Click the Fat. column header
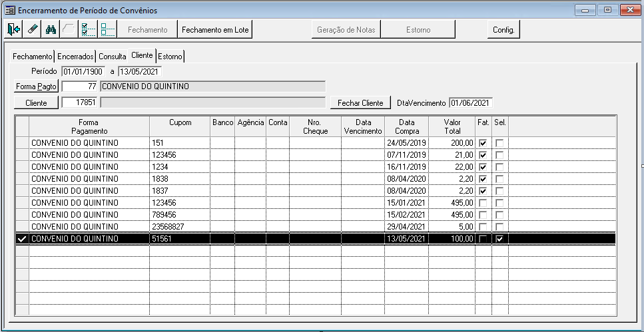Viewport: 644px width, 332px height. point(483,127)
